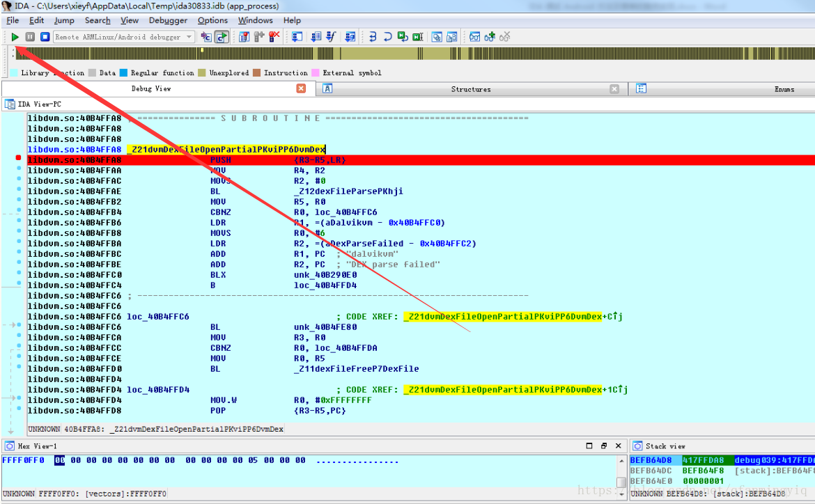Click the Step over icon
The width and height of the screenshot is (815, 504).
pos(388,37)
